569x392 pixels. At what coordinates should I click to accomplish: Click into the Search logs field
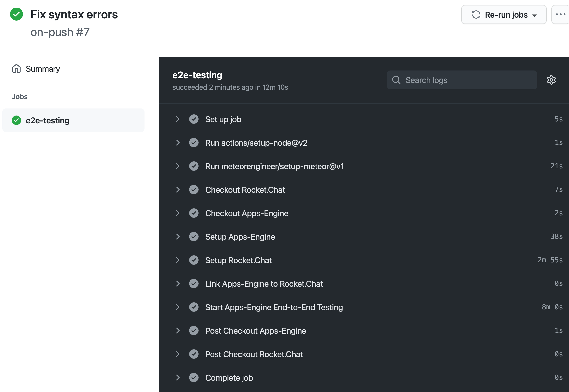(467, 80)
